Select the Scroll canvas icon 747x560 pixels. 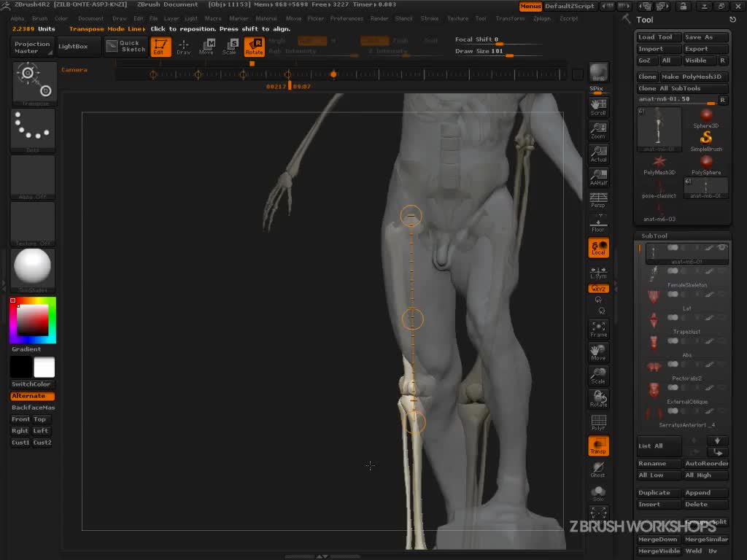(598, 108)
